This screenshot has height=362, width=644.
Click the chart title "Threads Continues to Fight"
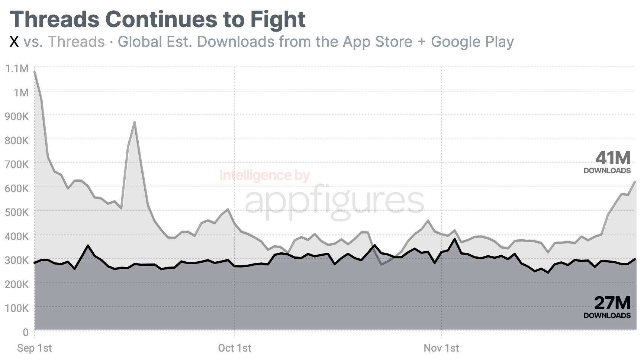(158, 19)
